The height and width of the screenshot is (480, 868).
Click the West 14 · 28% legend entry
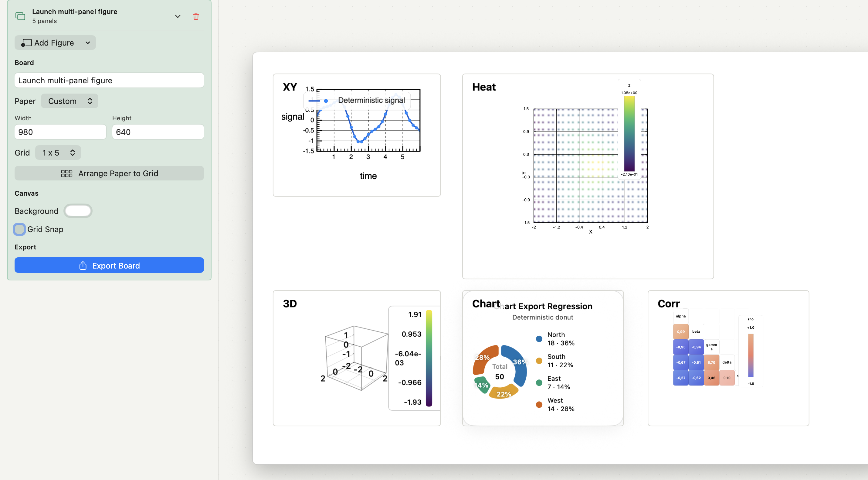click(555, 404)
